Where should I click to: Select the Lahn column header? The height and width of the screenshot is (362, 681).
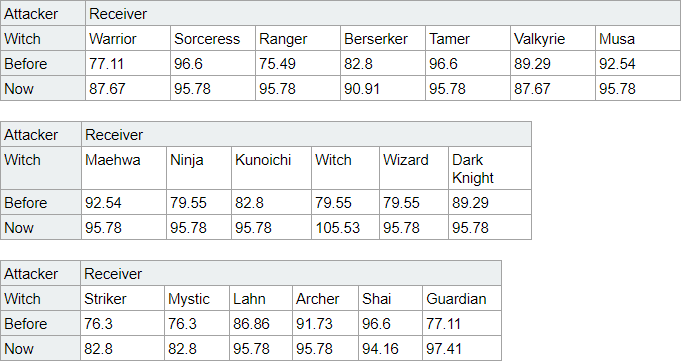click(261, 299)
